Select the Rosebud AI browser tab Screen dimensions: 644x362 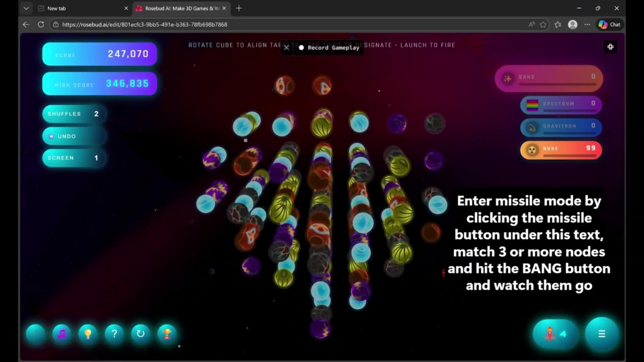[x=181, y=8]
